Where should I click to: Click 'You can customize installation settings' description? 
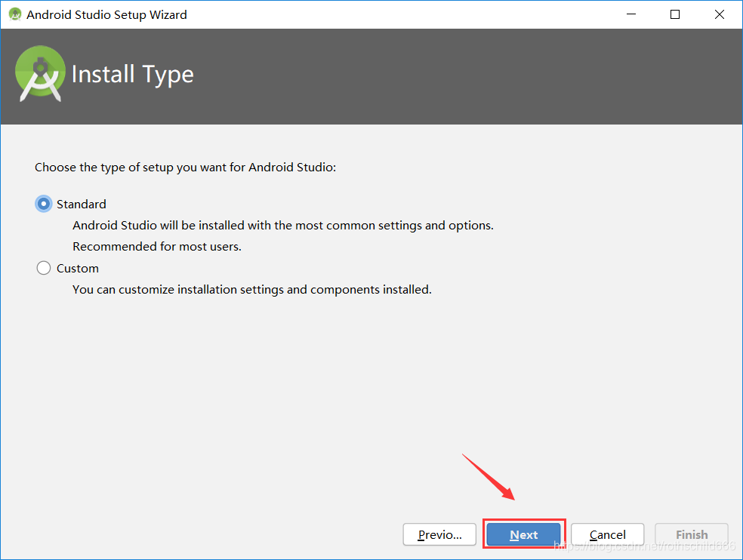(x=252, y=290)
